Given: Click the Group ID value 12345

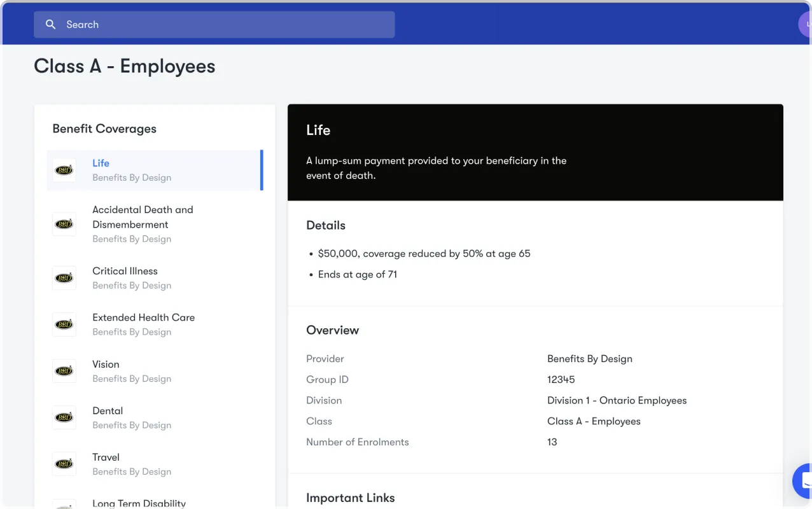Looking at the screenshot, I should pos(561,380).
